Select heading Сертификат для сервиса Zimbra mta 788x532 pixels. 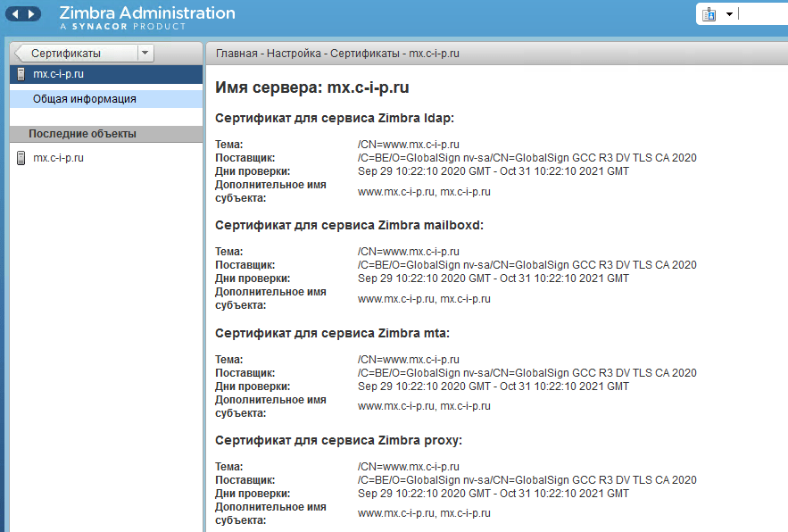tap(332, 333)
